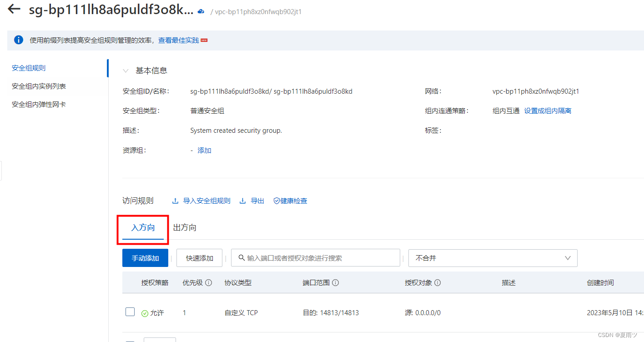This screenshot has width=644, height=342.
Task: Click the 描述 column header
Action: [508, 282]
